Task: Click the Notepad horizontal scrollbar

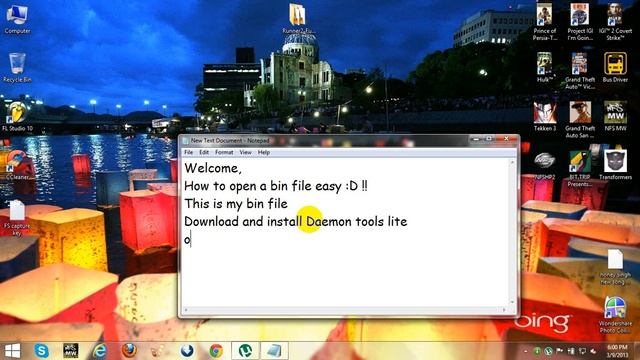Action: [346, 310]
